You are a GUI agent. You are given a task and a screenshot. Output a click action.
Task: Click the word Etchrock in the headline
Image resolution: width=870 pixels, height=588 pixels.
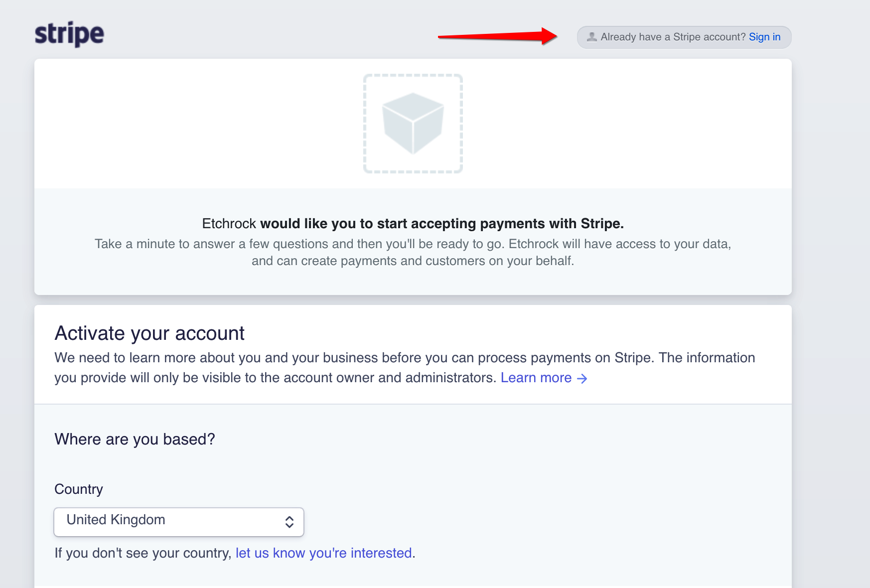229,224
